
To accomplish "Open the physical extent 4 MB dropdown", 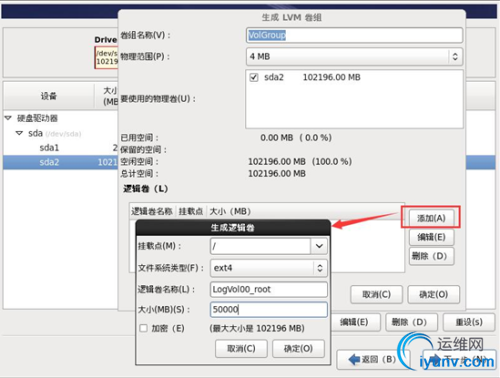I will click(354, 57).
